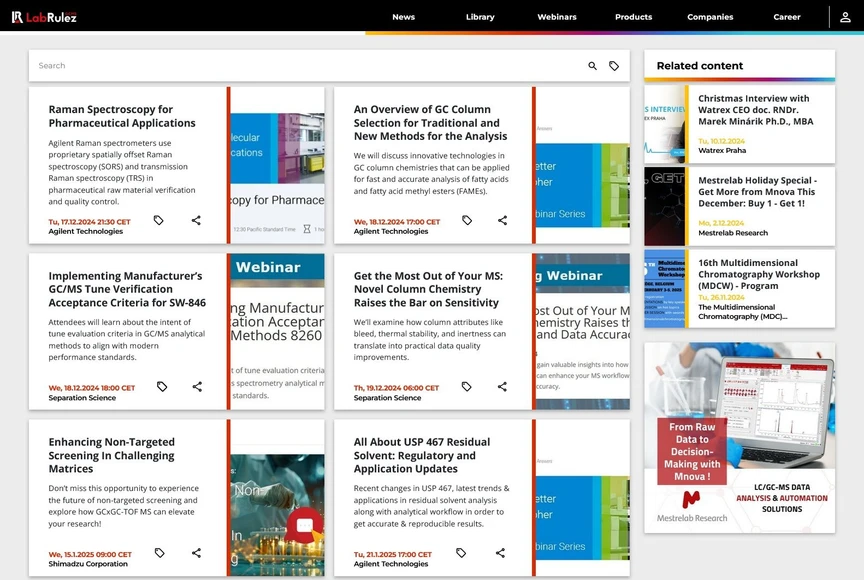The image size is (864, 580).
Task: Share the Non-Targeted Screening webinar
Action: [196, 552]
